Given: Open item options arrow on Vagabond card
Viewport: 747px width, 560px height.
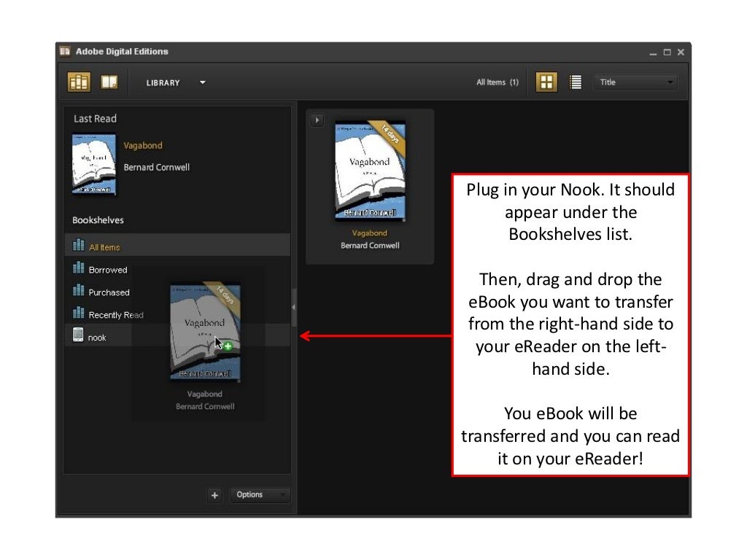Looking at the screenshot, I should pos(317,120).
